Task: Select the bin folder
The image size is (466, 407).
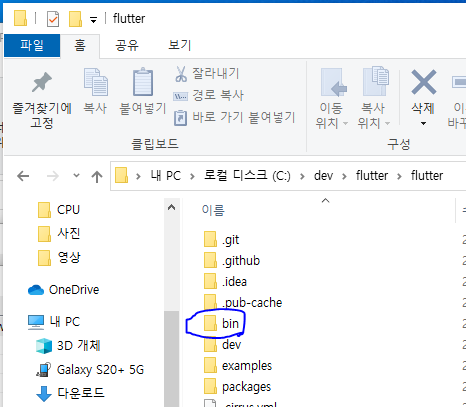Action: point(221,324)
